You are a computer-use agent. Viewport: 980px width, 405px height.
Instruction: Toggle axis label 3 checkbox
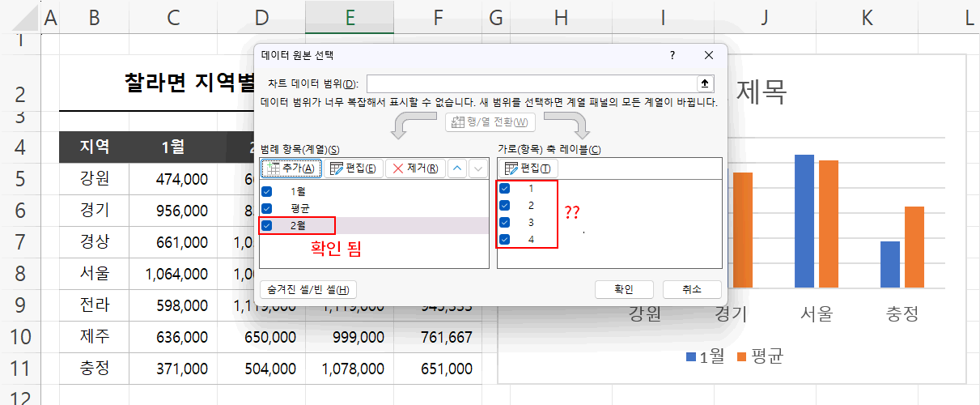(x=505, y=222)
